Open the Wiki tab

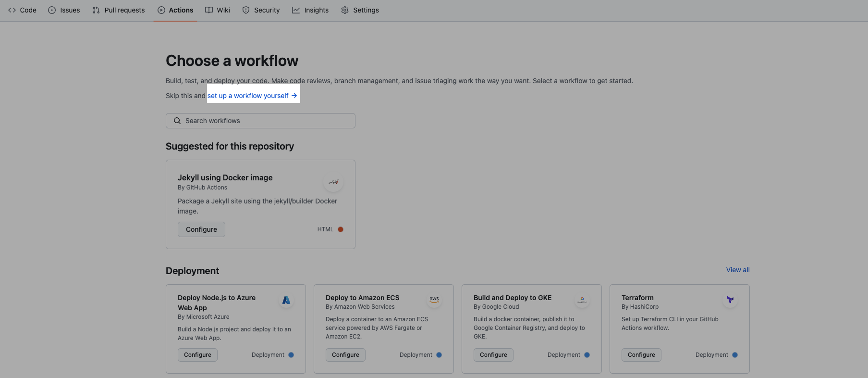(x=218, y=10)
